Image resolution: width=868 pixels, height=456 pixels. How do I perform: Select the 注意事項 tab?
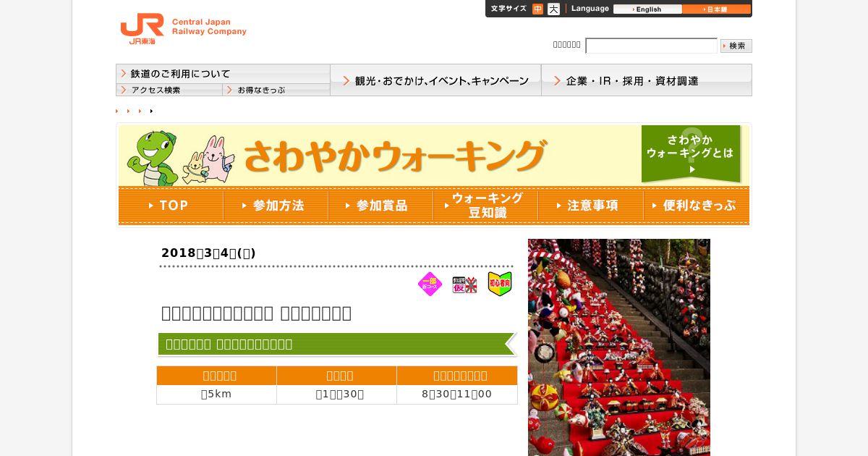(590, 206)
